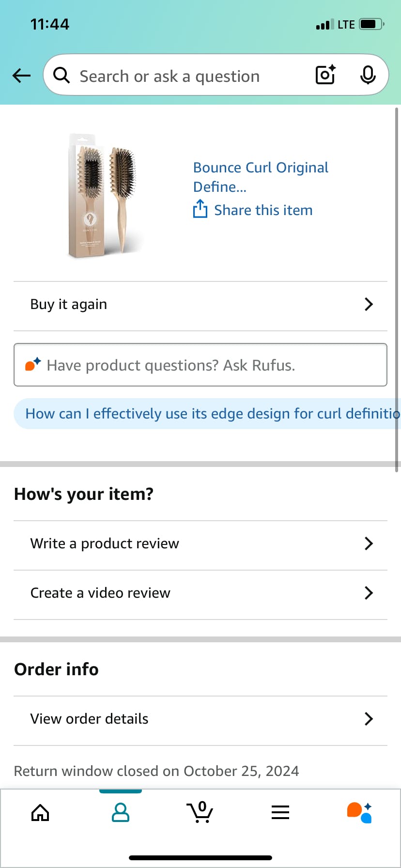Open camera lens visual search
This screenshot has width=401, height=868.
[325, 75]
